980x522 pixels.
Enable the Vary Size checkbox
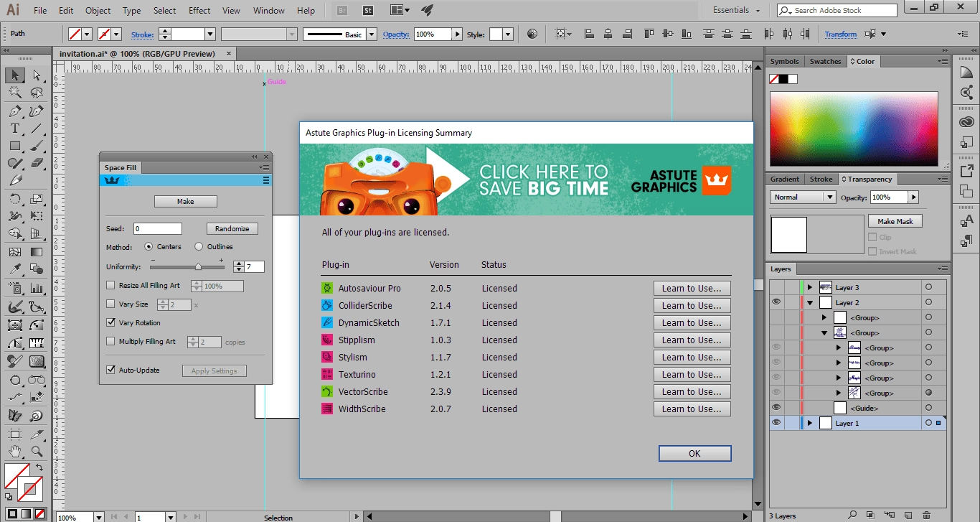tap(110, 304)
